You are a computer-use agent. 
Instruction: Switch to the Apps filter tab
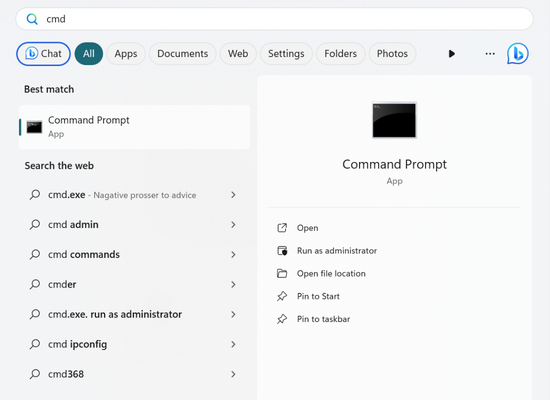[126, 54]
